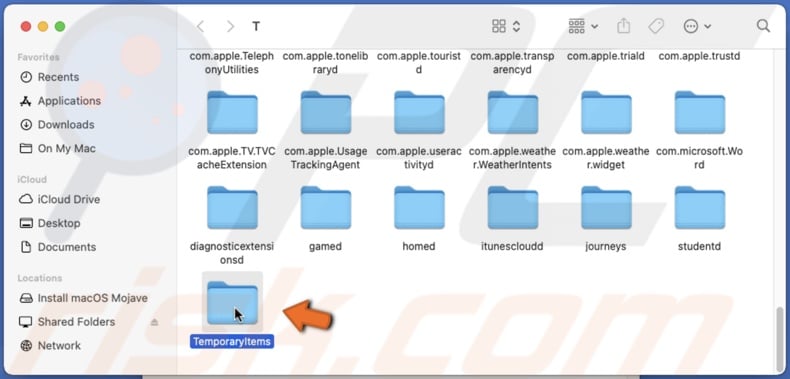Click the studentd folder name label
The height and width of the screenshot is (379, 790).
click(699, 246)
